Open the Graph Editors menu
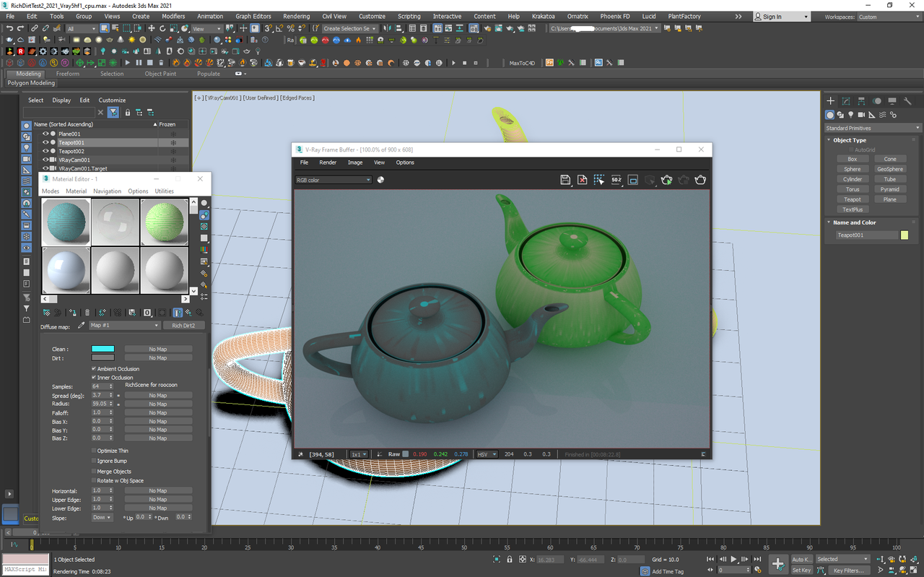Image resolution: width=924 pixels, height=577 pixels. 253,16
